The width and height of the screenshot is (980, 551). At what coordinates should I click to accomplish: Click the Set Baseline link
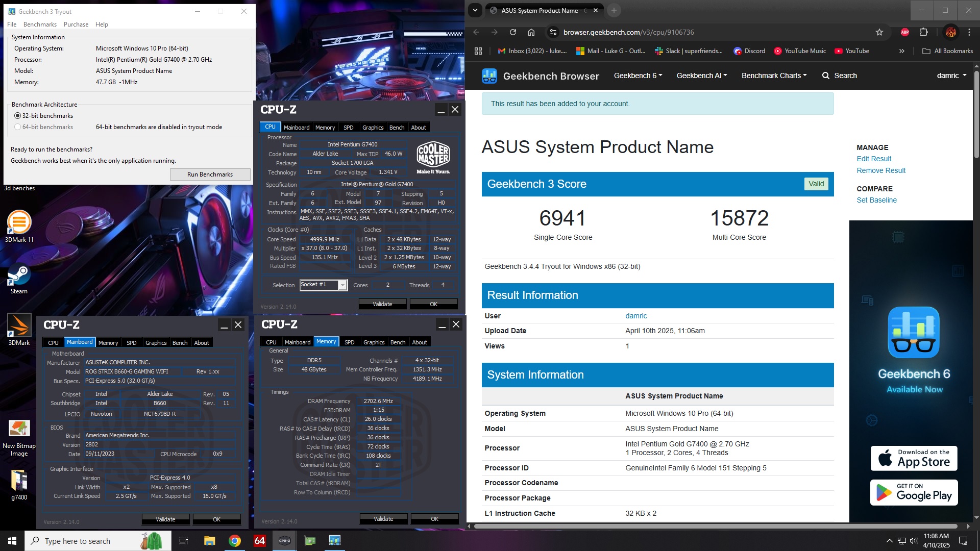876,200
